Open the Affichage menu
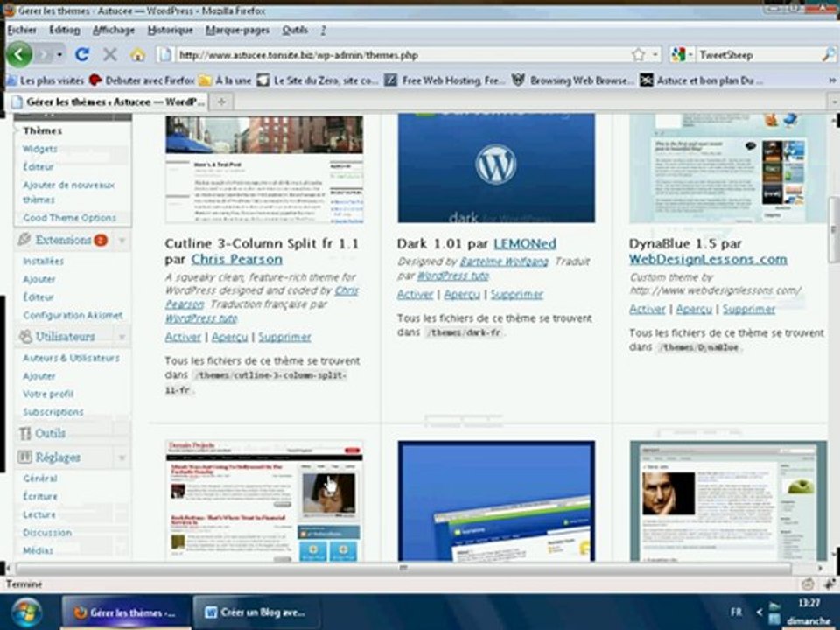Image resolution: width=840 pixels, height=630 pixels. click(x=114, y=30)
